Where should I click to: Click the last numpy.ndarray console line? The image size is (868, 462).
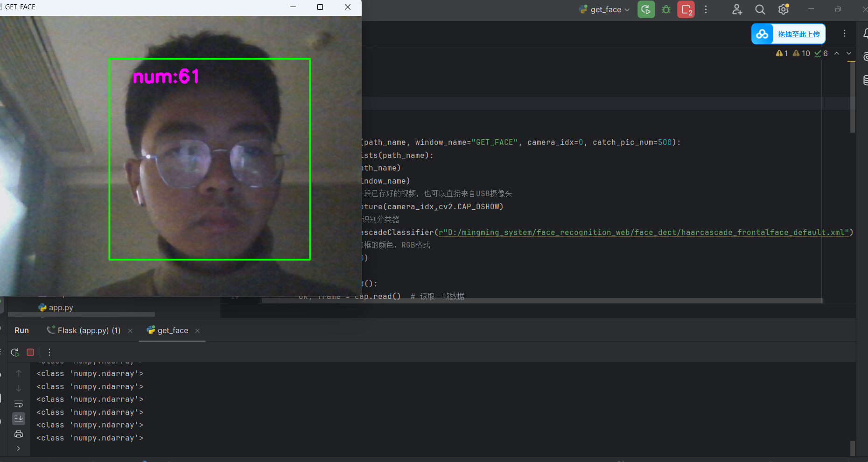[x=90, y=438]
